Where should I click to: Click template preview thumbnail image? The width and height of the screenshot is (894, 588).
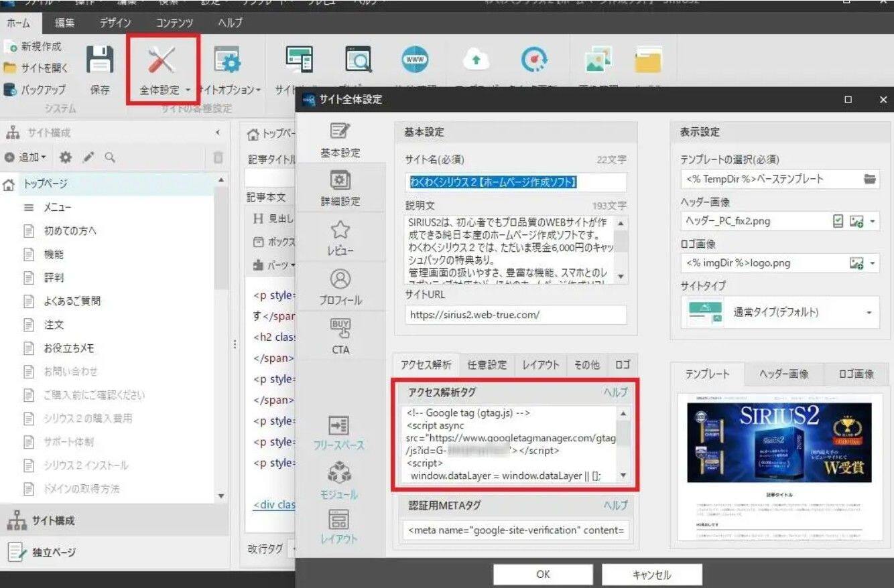pyautogui.click(x=779, y=466)
